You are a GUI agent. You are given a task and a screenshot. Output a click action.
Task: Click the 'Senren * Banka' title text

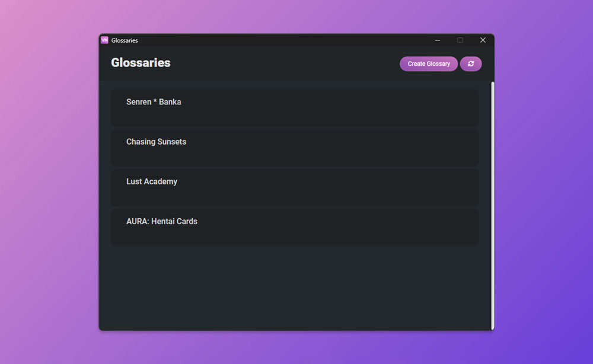click(x=154, y=102)
